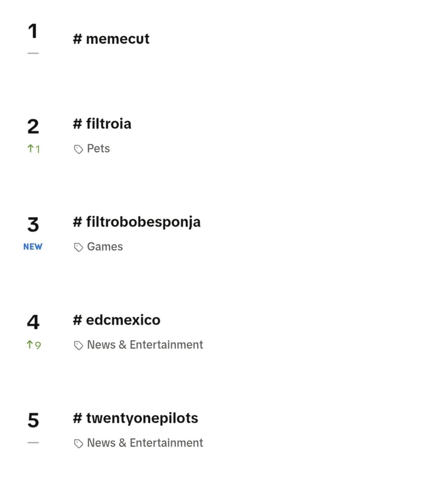Viewport: 448px width, 479px height.
Task: Click the tag icon next to Pets
Action: (78, 149)
